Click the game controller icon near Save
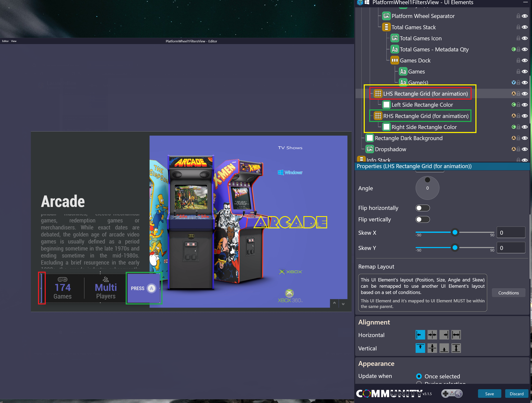The image size is (532, 403). (452, 394)
